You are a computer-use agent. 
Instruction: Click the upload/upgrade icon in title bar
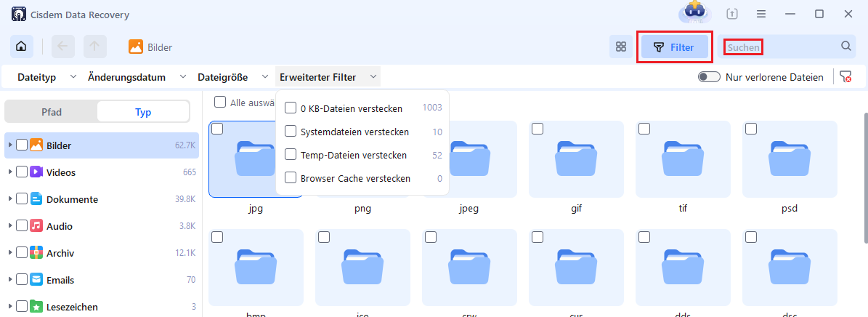click(x=732, y=14)
